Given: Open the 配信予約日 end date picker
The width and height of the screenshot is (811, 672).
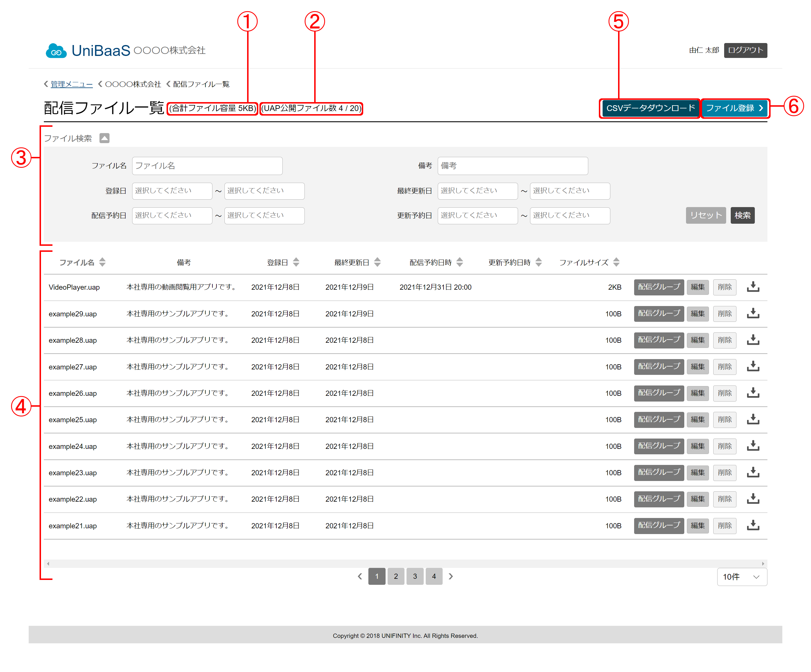Looking at the screenshot, I should point(264,216).
